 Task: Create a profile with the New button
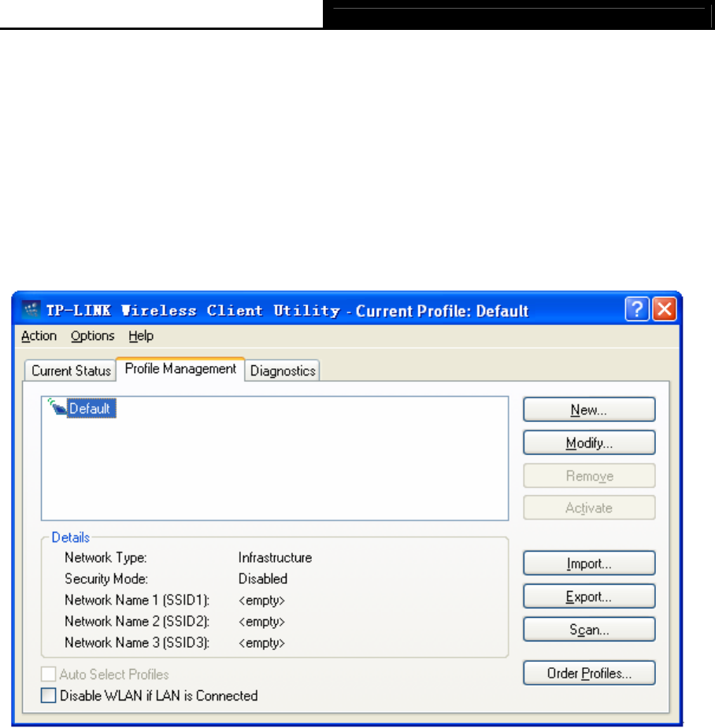coord(589,409)
